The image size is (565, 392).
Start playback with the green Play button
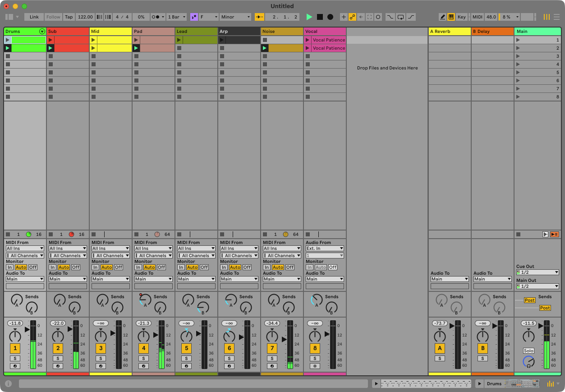[x=309, y=17]
